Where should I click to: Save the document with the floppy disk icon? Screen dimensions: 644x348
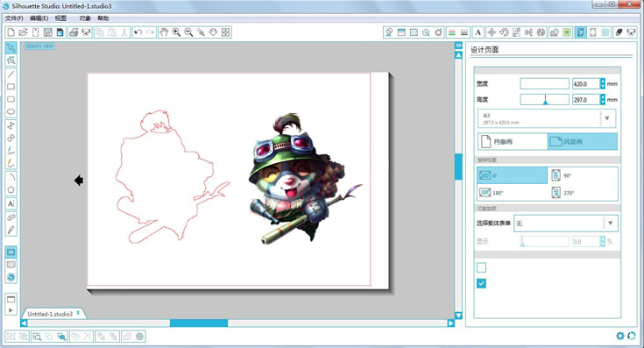click(48, 32)
